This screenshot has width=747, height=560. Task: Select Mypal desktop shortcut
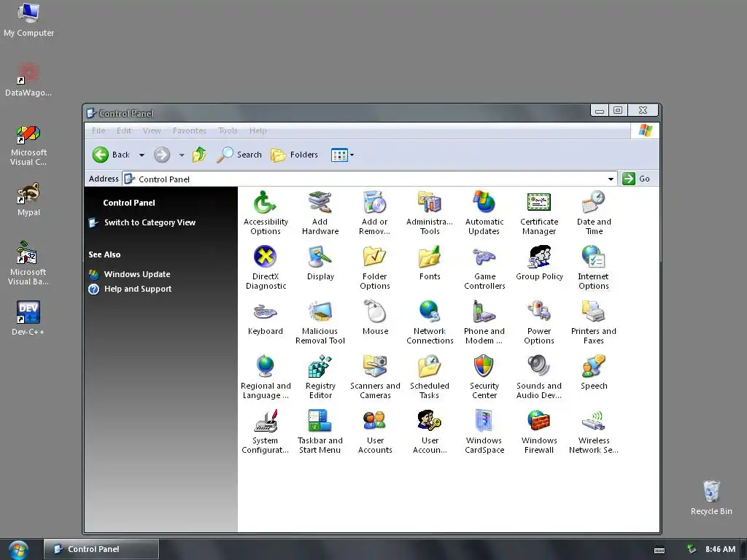click(x=28, y=199)
